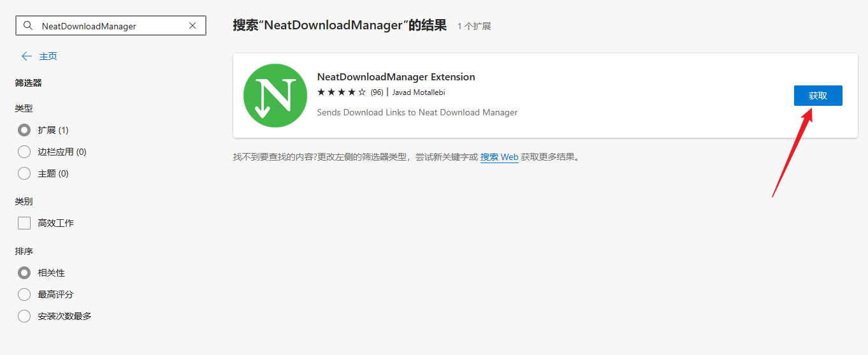This screenshot has height=355, width=868.
Task: Open the 主页 link
Action: pos(48,56)
